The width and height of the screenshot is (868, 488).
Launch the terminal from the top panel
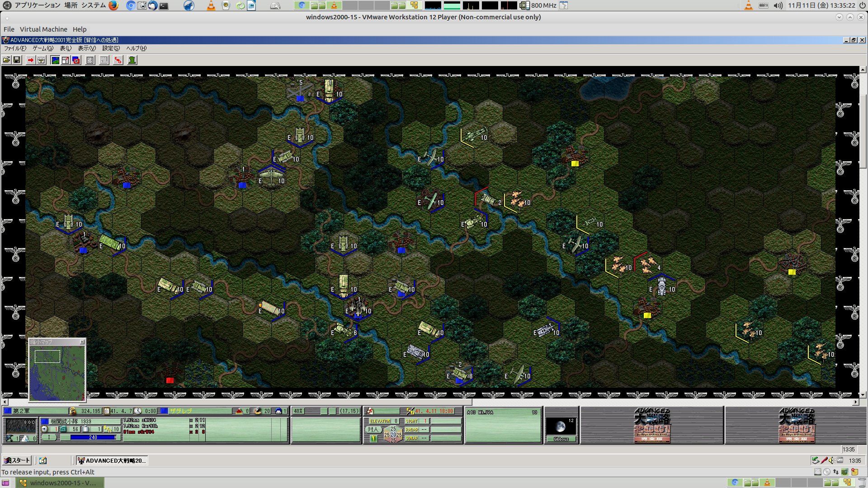(164, 6)
